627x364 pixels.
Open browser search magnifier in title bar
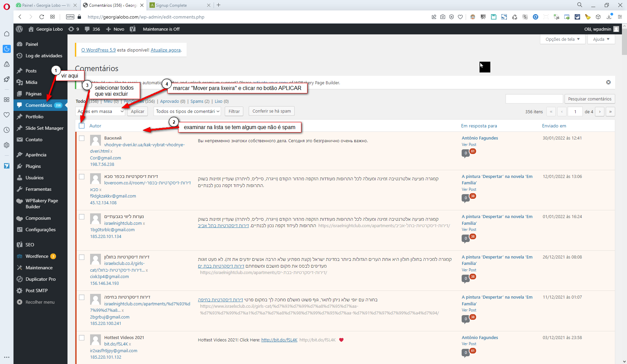pos(580,5)
